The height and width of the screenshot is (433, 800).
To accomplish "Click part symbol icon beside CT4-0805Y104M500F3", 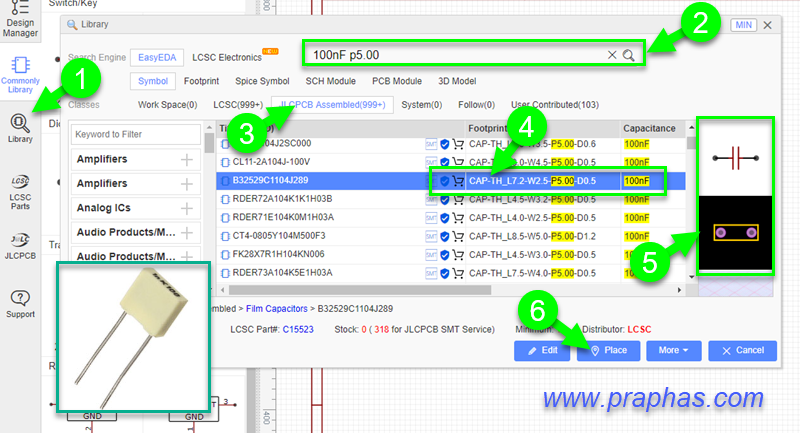I will point(225,236).
